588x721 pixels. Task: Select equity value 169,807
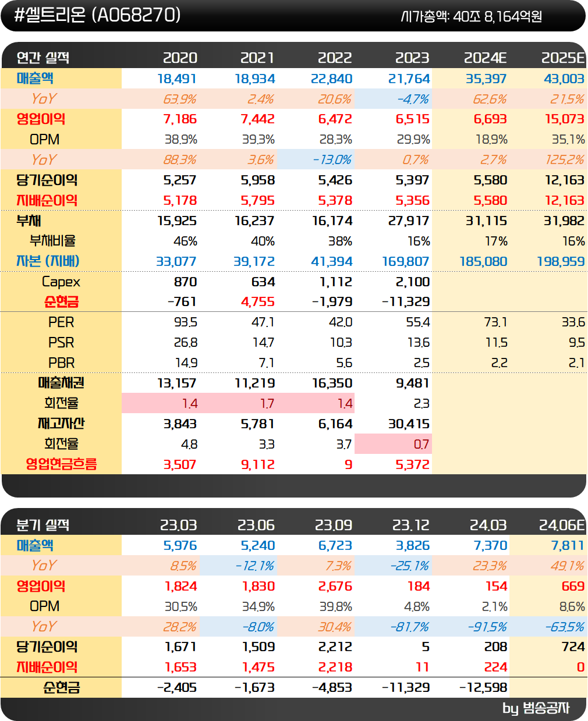(406, 261)
